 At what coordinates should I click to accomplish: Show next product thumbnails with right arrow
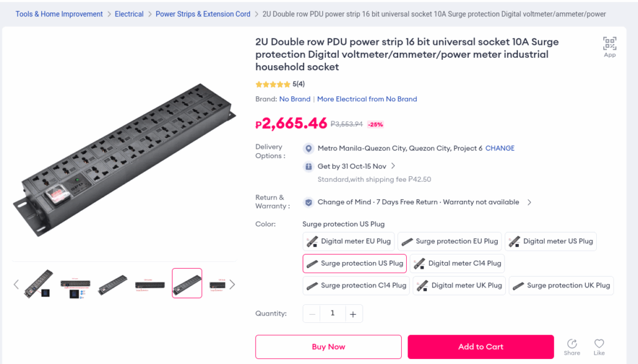(x=232, y=284)
